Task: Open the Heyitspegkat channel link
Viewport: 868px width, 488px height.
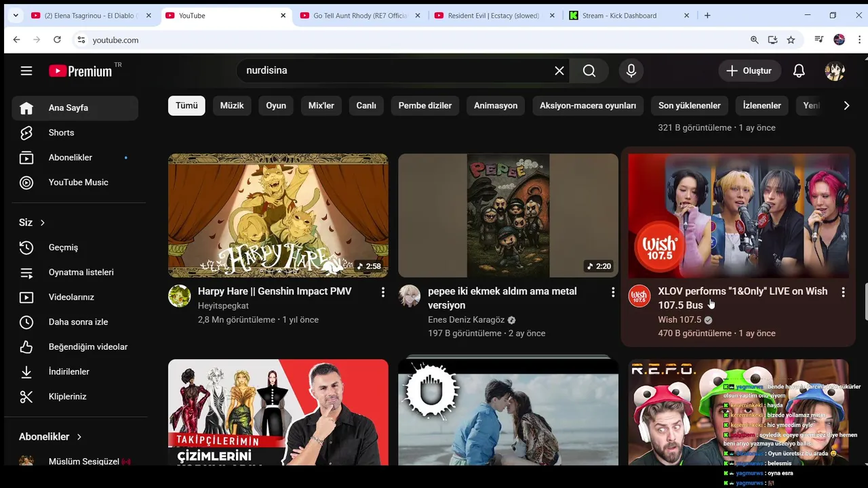Action: click(223, 306)
